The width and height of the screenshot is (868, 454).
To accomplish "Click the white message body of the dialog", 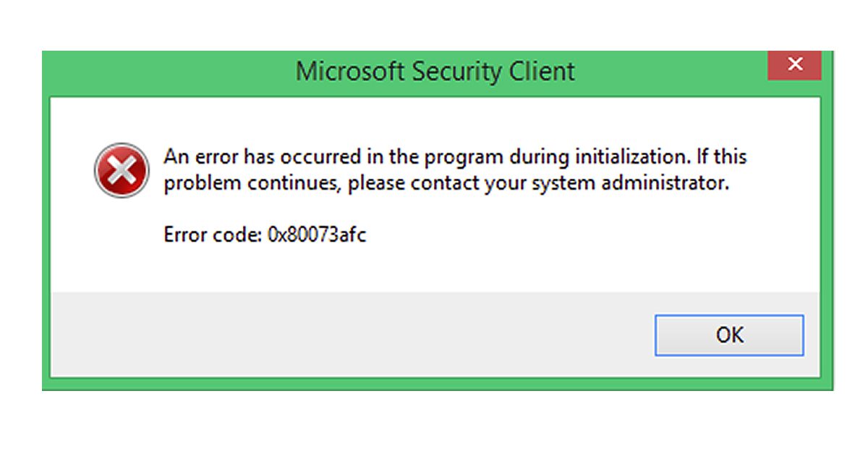I will pos(434,268).
